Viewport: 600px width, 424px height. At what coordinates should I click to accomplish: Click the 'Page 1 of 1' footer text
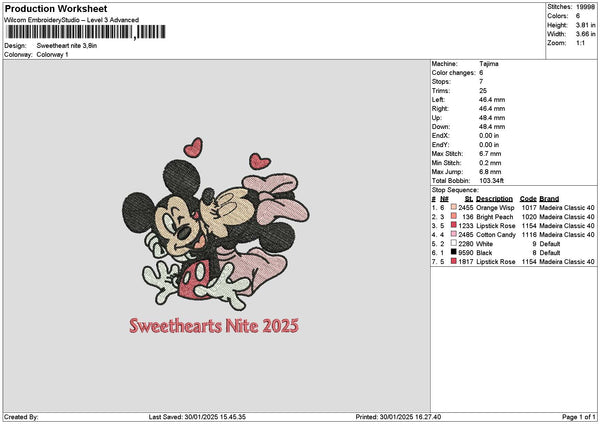(579, 417)
